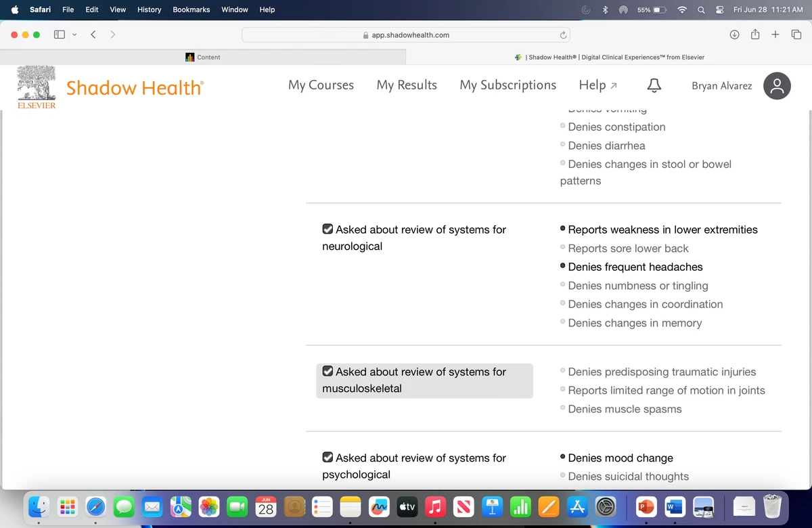The width and height of the screenshot is (812, 528).
Task: Switch to the Shadow Health Digital Clinical Experiences tab
Action: 609,57
